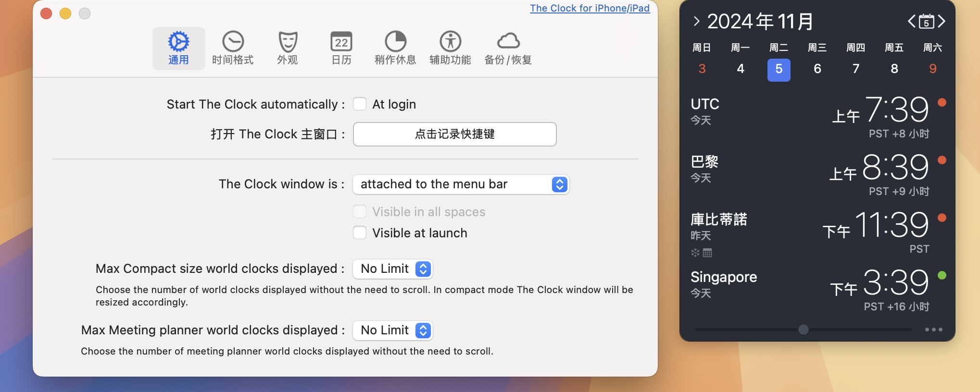The width and height of the screenshot is (980, 392).
Task: Click the time slider knob
Action: point(803,330)
